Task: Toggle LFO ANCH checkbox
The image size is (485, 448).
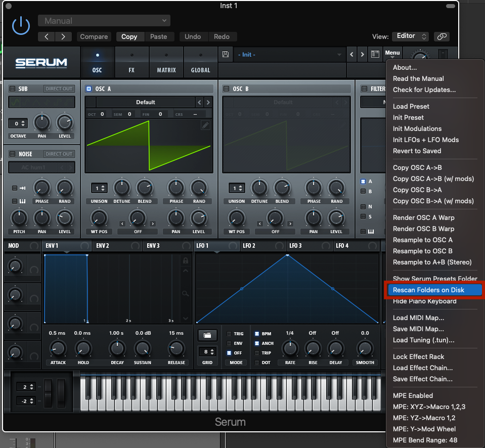Action: (257, 343)
